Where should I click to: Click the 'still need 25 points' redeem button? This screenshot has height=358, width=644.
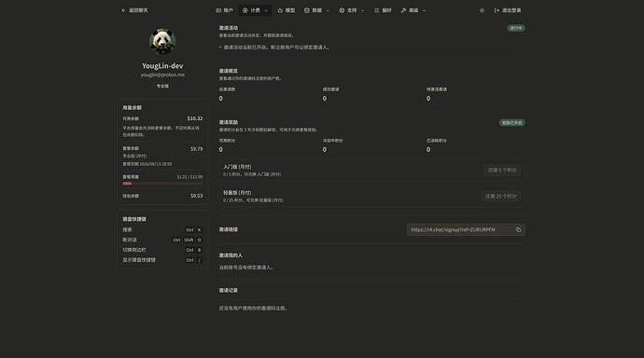[500, 197]
